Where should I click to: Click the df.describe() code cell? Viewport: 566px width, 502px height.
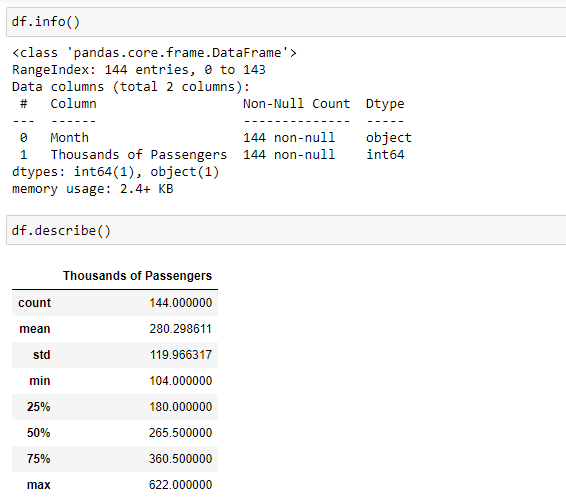286,230
